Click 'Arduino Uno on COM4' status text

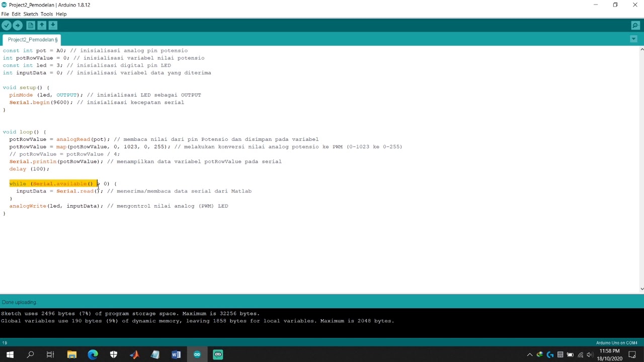(x=617, y=343)
